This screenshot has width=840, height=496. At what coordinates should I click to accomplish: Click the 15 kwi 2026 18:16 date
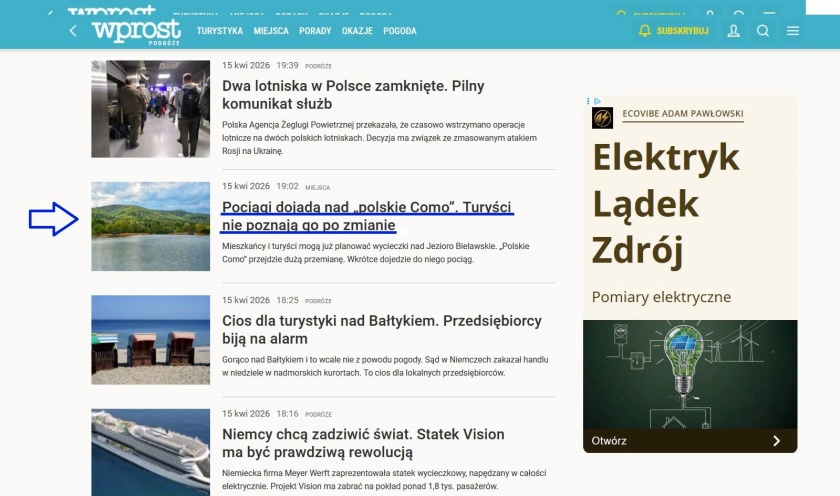[x=260, y=414]
